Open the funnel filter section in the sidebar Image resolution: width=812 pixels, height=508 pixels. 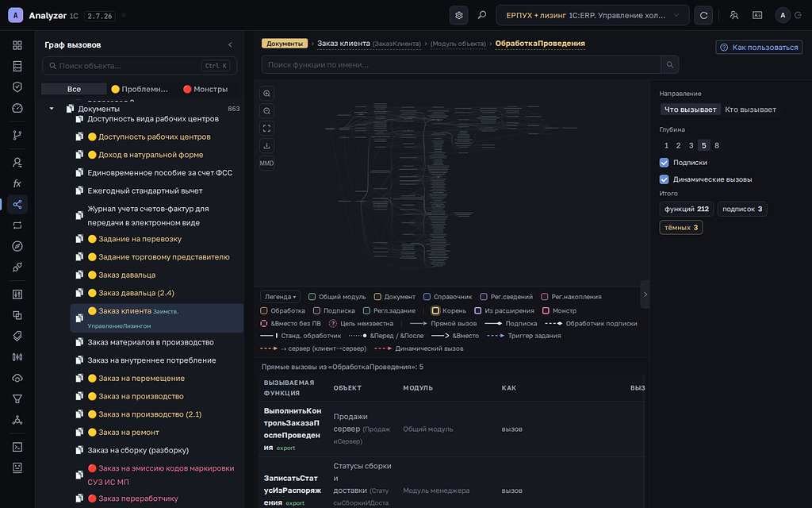(17, 398)
